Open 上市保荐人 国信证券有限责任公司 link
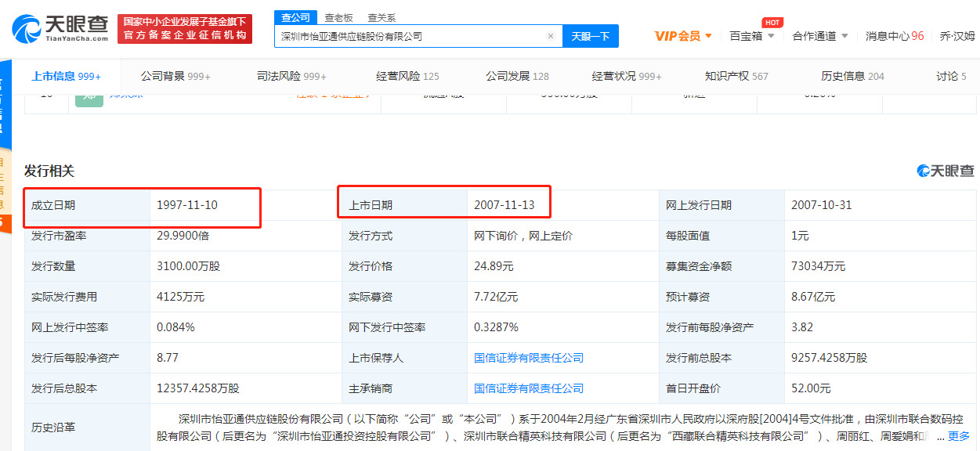 click(529, 358)
